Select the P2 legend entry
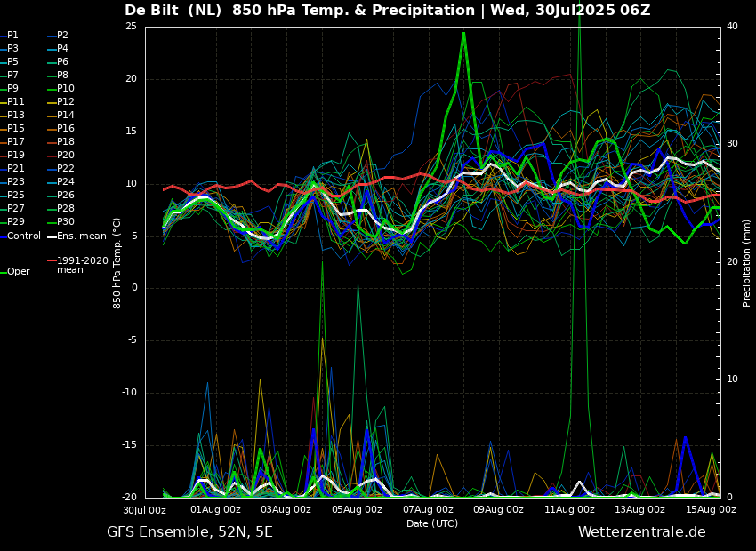Viewport: 756px width, 551px height. click(x=62, y=36)
